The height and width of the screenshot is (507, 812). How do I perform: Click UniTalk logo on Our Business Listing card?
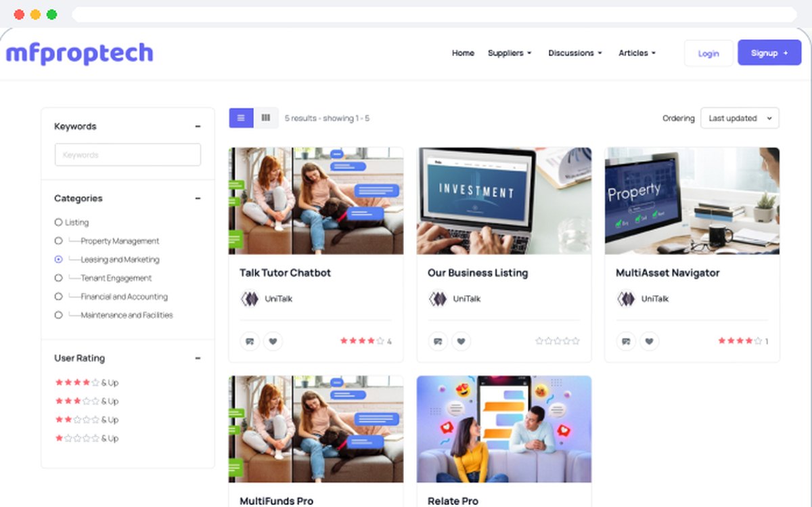[438, 299]
